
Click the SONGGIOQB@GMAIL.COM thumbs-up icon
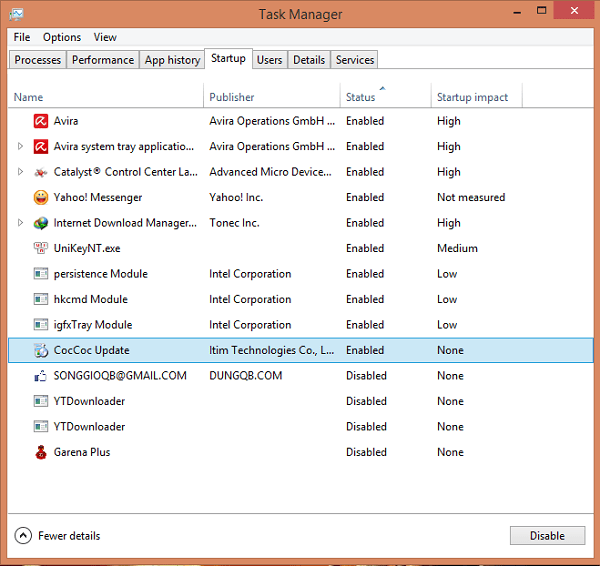[41, 376]
